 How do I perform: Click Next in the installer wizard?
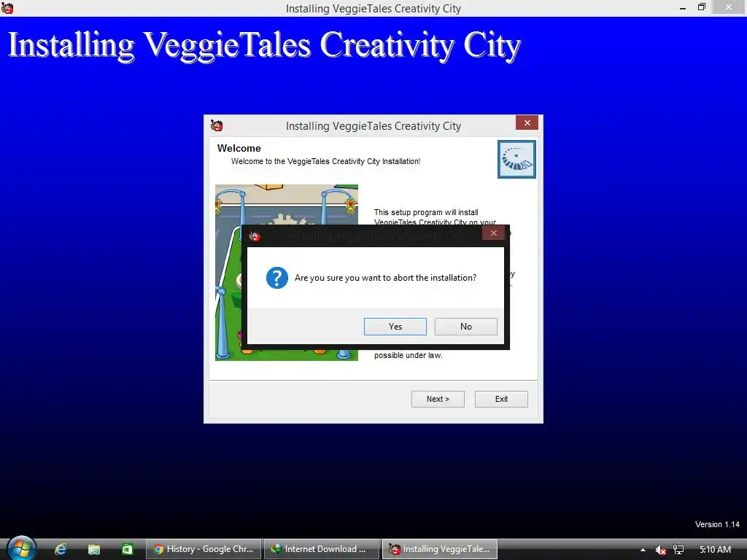click(438, 399)
